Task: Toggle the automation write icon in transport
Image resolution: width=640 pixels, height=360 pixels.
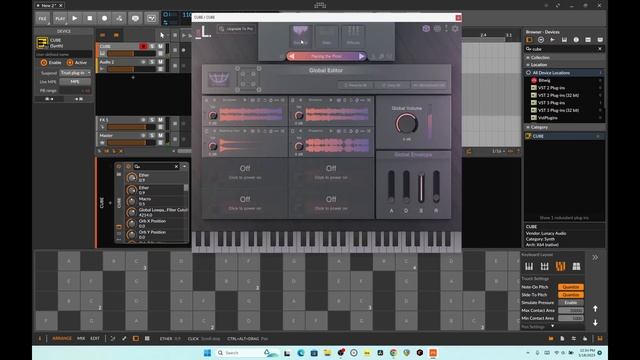Action: [x=119, y=18]
